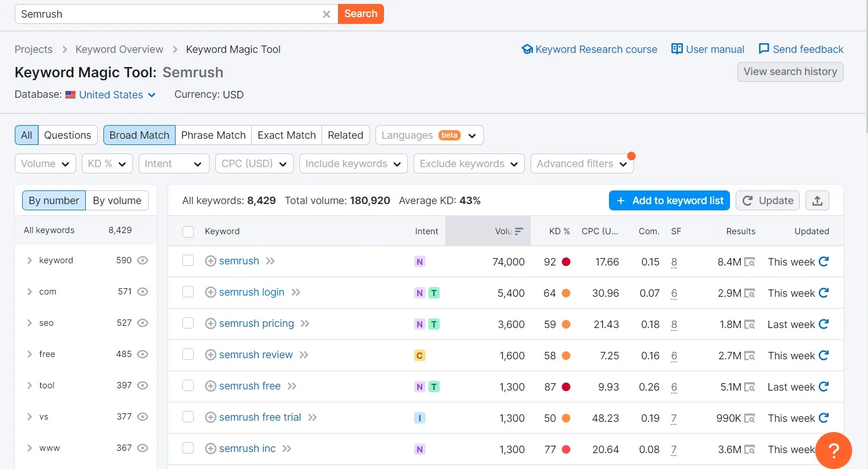The image size is (868, 469).
Task: Expand the "seo" keyword group in sidebar
Action: click(30, 322)
